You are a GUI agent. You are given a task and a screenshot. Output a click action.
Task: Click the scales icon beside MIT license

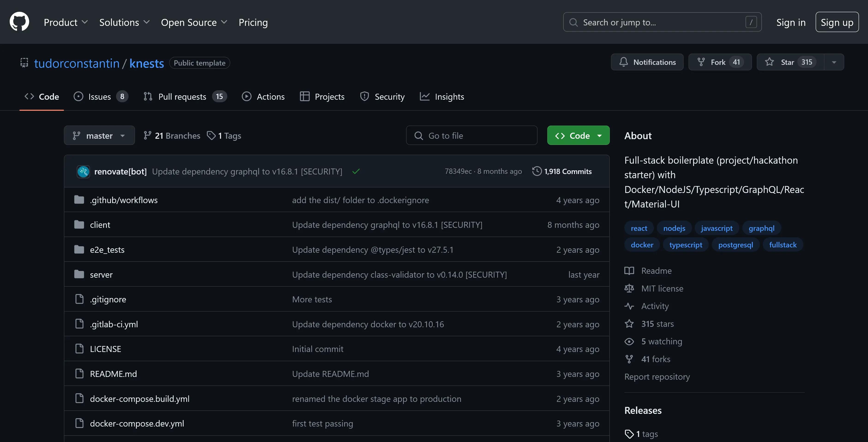[x=629, y=288]
